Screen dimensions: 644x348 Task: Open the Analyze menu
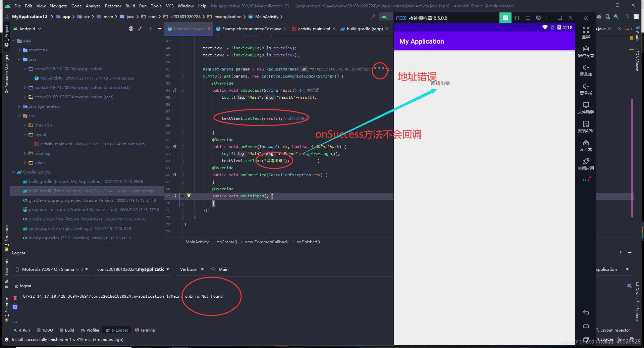[93, 6]
